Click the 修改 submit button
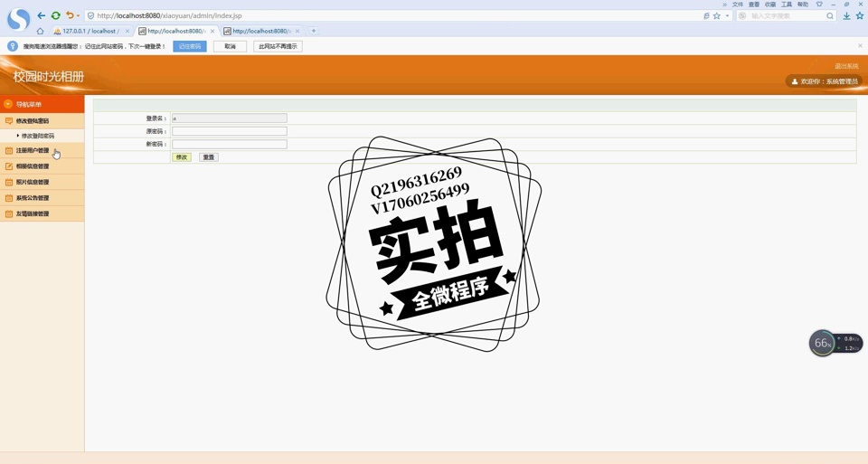868x464 pixels. (182, 157)
